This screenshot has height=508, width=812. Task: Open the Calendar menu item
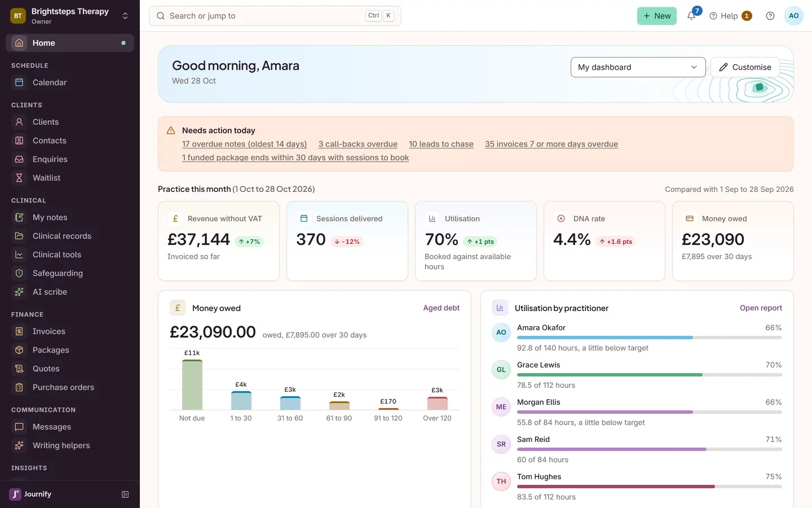70,82
